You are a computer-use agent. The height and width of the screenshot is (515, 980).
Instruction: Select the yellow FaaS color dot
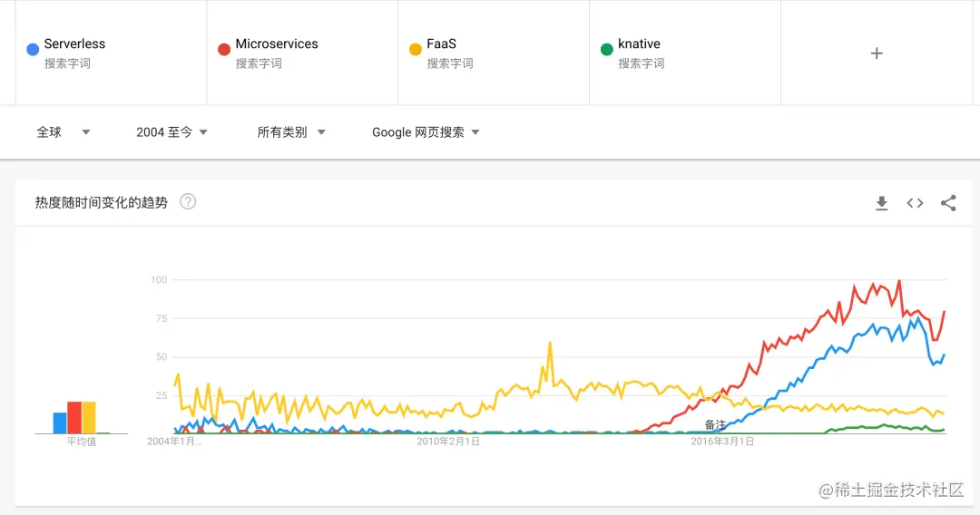tap(415, 49)
